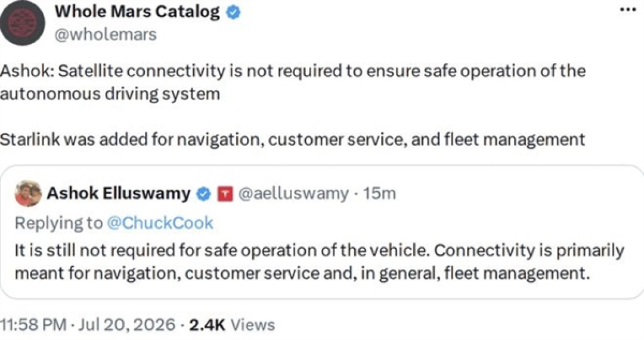Open the Whole Mars Catalog display name

coord(137,11)
